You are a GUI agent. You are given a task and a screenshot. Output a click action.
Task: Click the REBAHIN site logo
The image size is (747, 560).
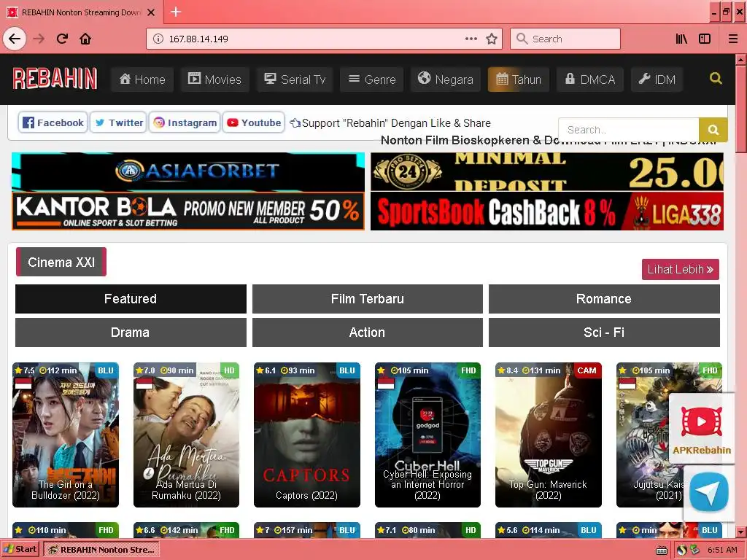pos(55,79)
